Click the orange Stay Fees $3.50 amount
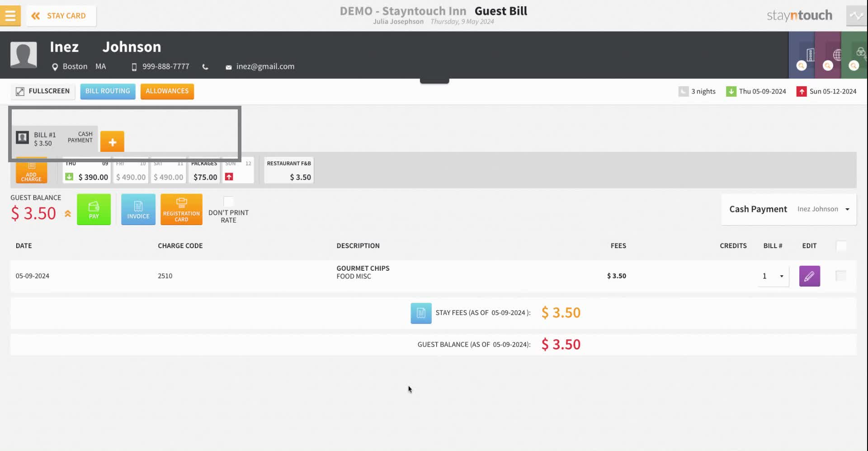Viewport: 868px width, 451px height. click(561, 313)
